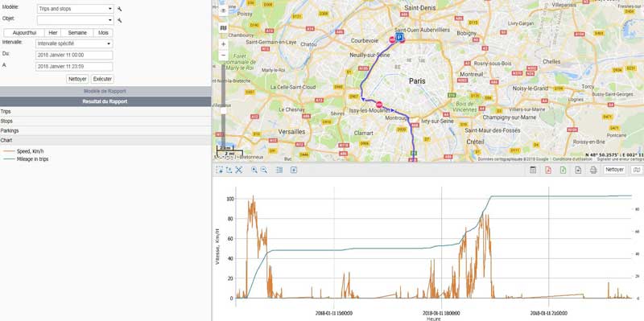Open the Résultat du Rapport section header
This screenshot has width=644, height=321.
click(105, 101)
